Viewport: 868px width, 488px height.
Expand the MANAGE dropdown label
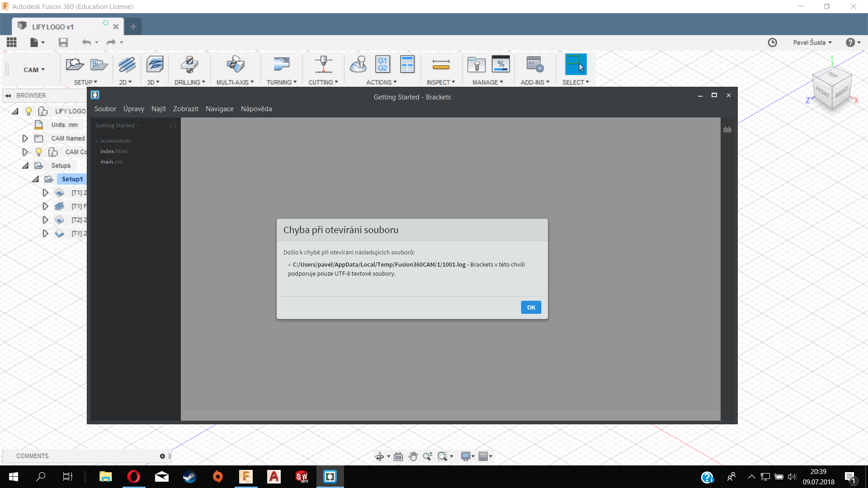(x=488, y=82)
